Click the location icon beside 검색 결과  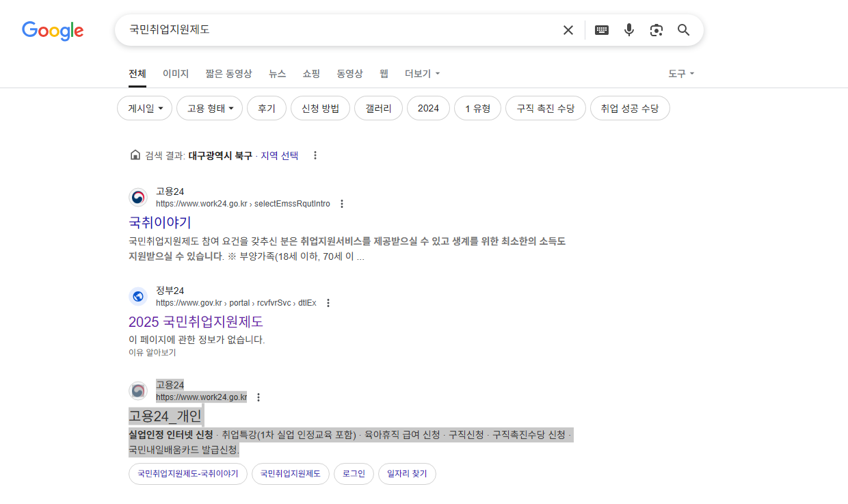[x=135, y=155]
